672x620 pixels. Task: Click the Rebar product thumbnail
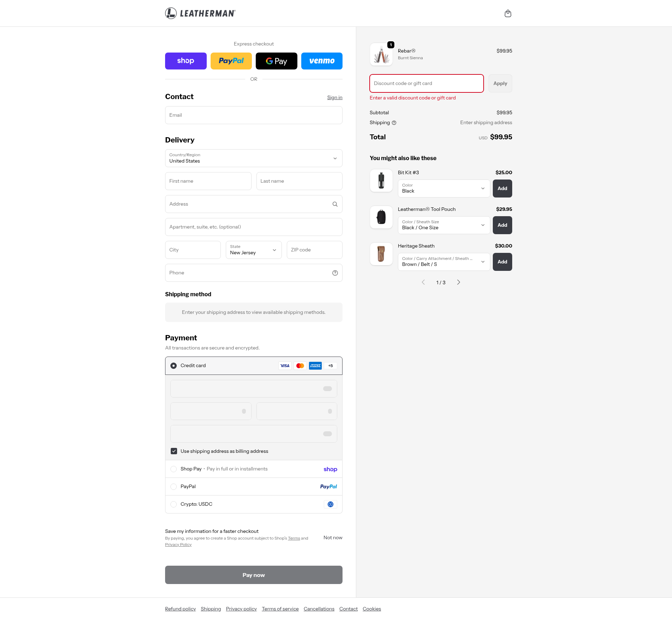pos(381,55)
